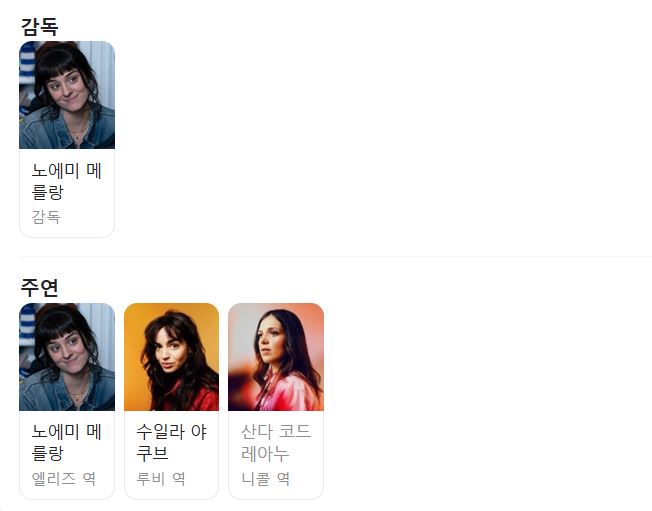
Task: Select the 니콜 역 role label
Action: [x=265, y=479]
